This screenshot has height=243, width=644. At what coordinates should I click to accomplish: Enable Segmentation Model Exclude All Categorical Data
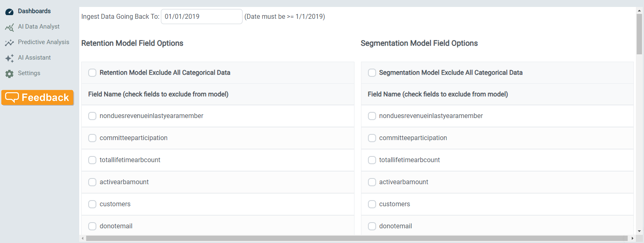372,73
